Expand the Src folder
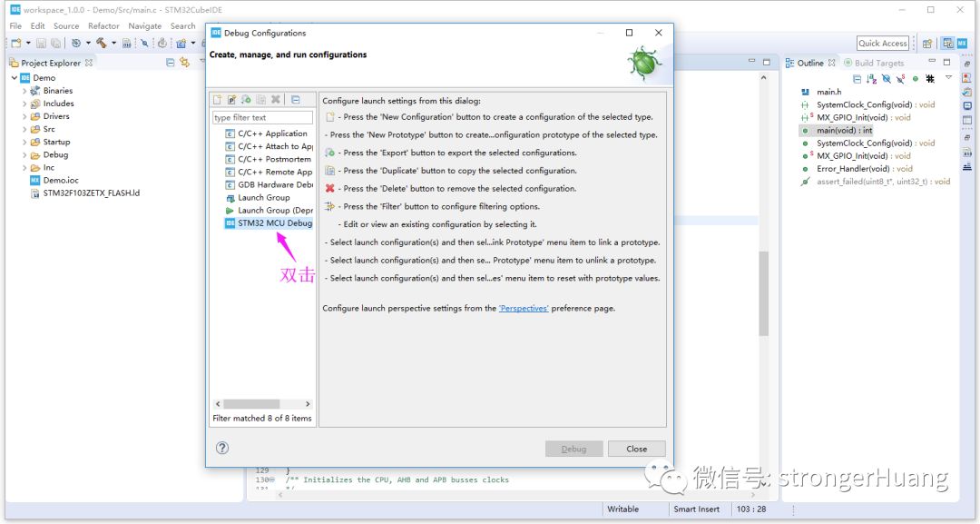Viewport: 980px width, 524px height. pyautogui.click(x=24, y=130)
